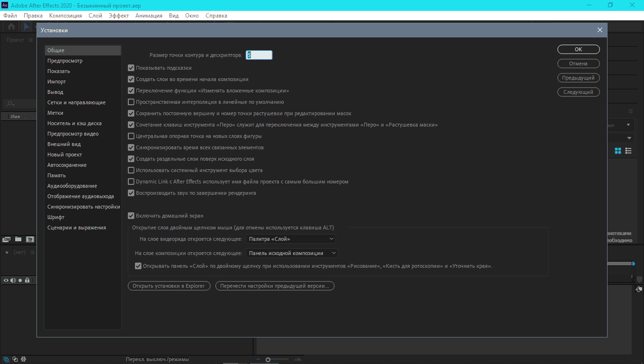The image size is (644, 364).
Task: Open the «Композиция» menu
Action: (65, 16)
